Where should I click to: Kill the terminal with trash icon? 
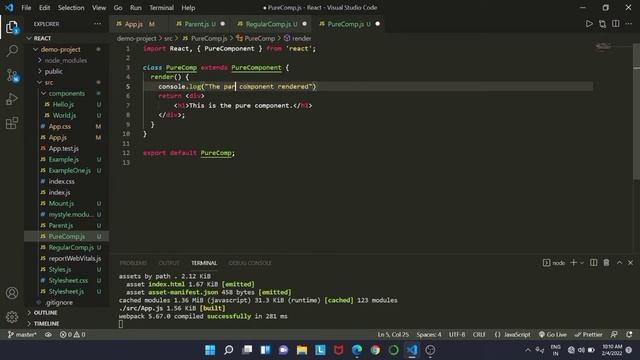(606, 263)
